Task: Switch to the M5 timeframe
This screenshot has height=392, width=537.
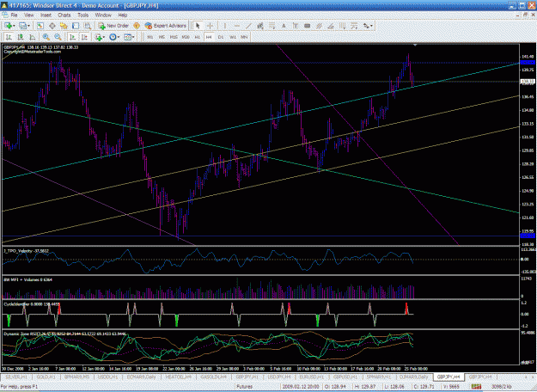Action: [162, 37]
